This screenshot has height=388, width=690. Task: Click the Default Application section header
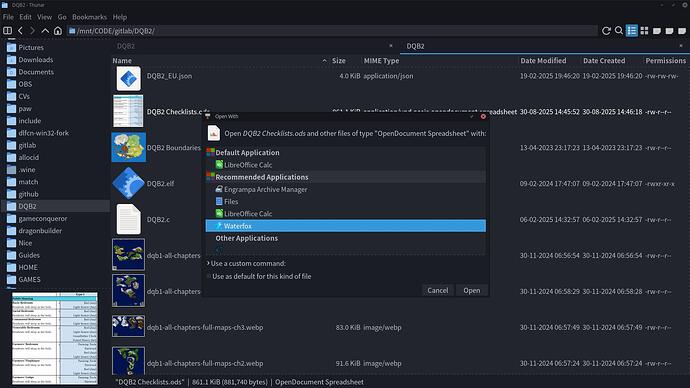[247, 152]
